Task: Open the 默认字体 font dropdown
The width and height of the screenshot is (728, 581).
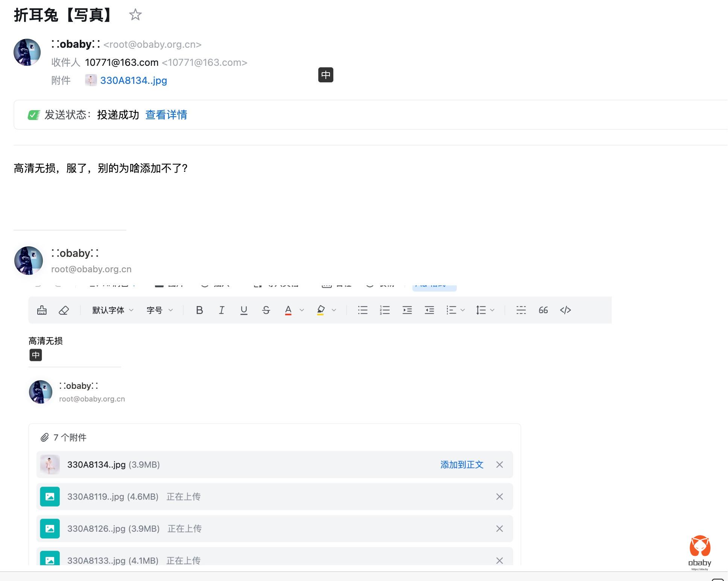Action: click(113, 310)
